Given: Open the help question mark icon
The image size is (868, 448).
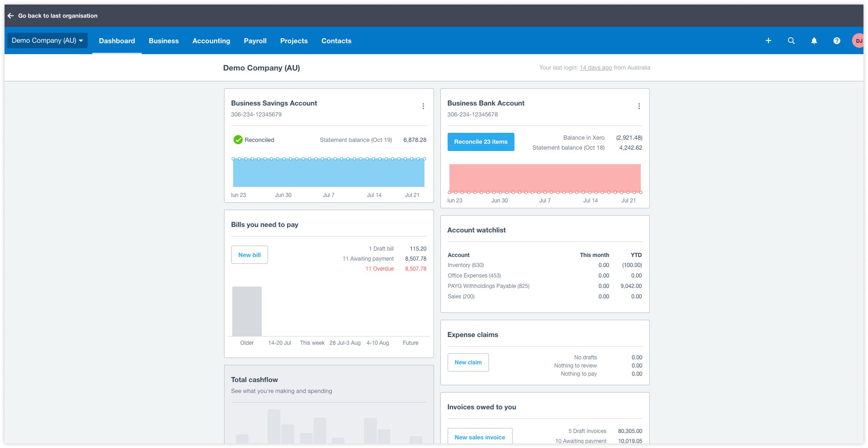Looking at the screenshot, I should [837, 40].
